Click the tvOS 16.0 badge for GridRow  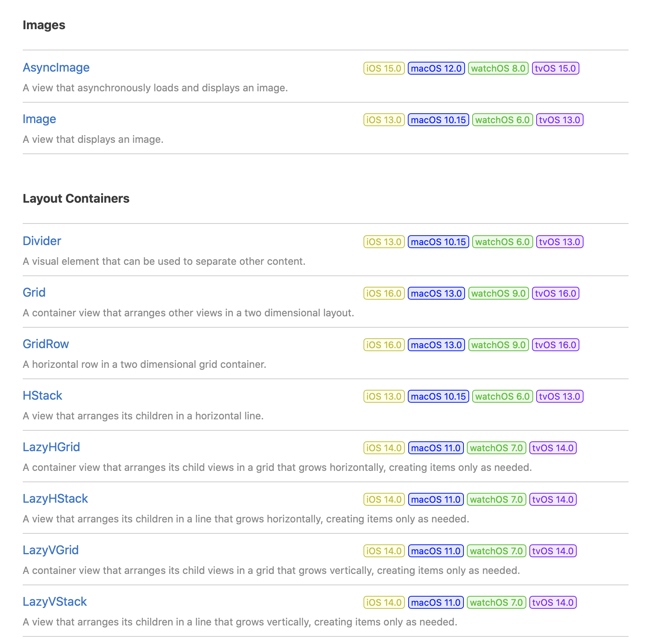[555, 345]
